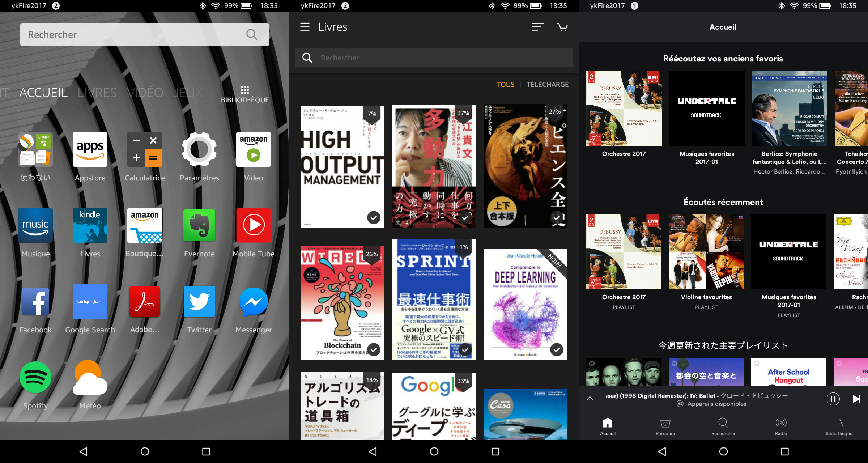Launch Mobile Tube app
The height and width of the screenshot is (463, 868).
254,225
